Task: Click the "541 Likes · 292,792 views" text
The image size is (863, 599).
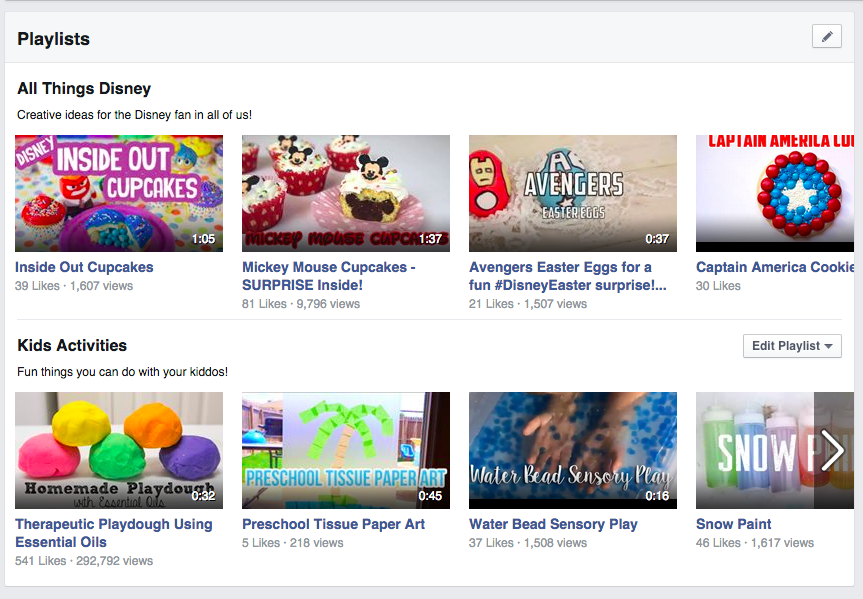Action: pyautogui.click(x=84, y=561)
